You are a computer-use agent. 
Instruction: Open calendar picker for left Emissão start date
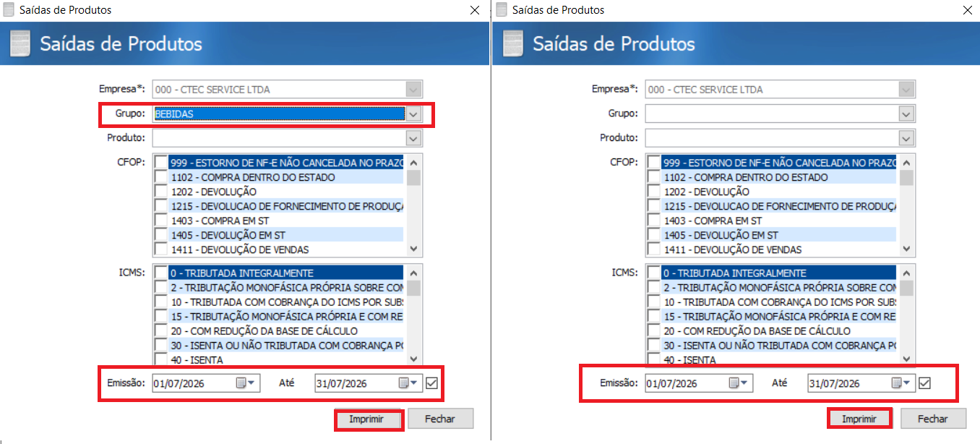246,384
